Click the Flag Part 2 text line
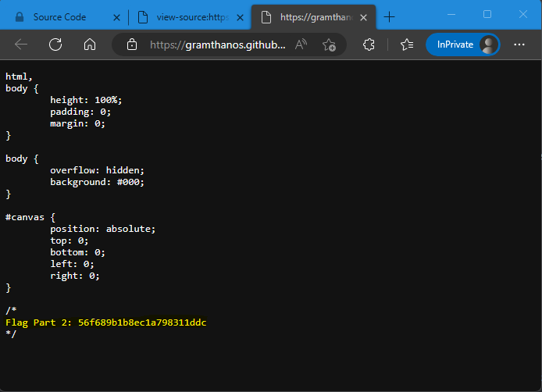This screenshot has width=542, height=392. [105, 323]
